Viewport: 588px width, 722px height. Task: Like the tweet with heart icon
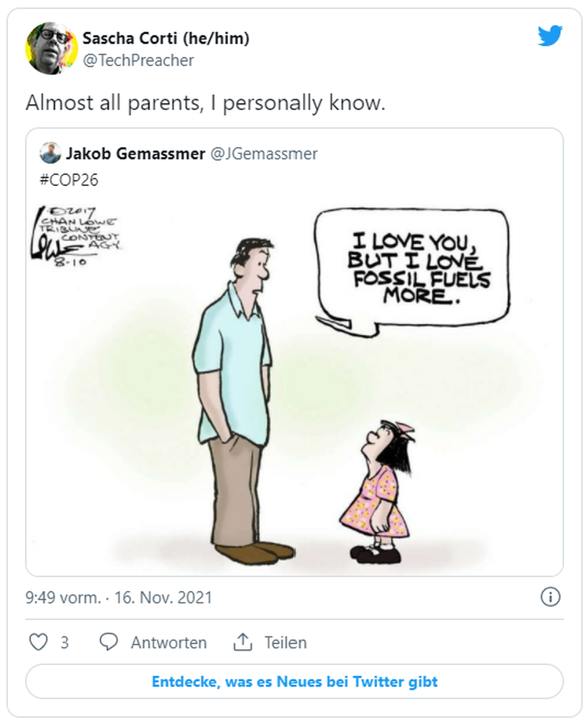coord(39,642)
